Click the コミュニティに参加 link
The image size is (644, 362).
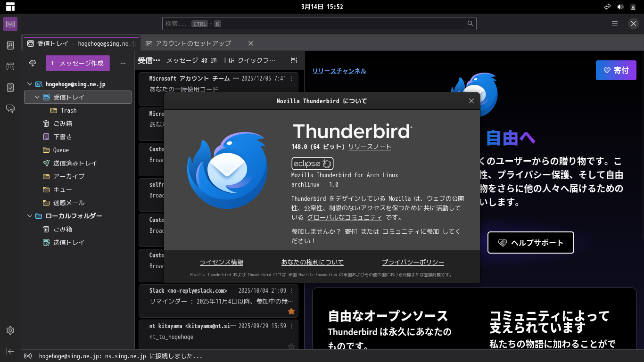pyautogui.click(x=411, y=231)
